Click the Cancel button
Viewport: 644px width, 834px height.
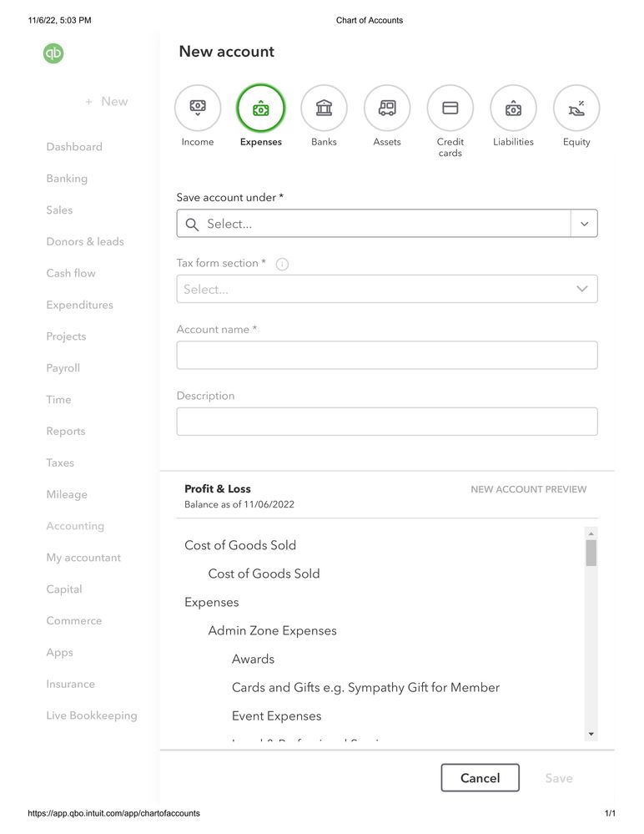pyautogui.click(x=480, y=778)
